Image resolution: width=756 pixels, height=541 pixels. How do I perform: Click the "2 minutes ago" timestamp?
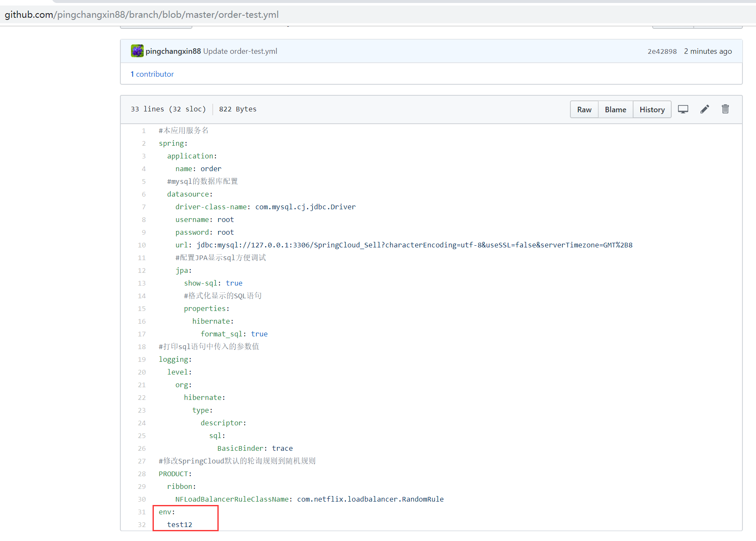coord(708,51)
